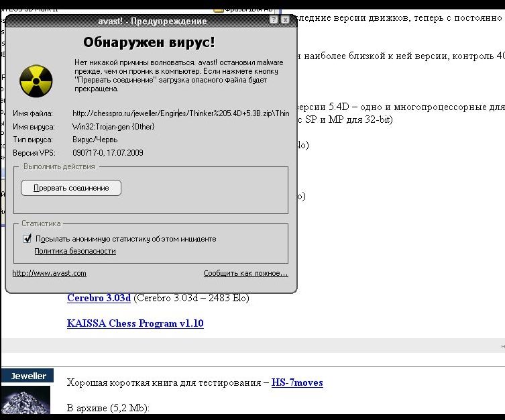
Task: Click the Jeweller diamond avatar image
Action: tap(25, 401)
